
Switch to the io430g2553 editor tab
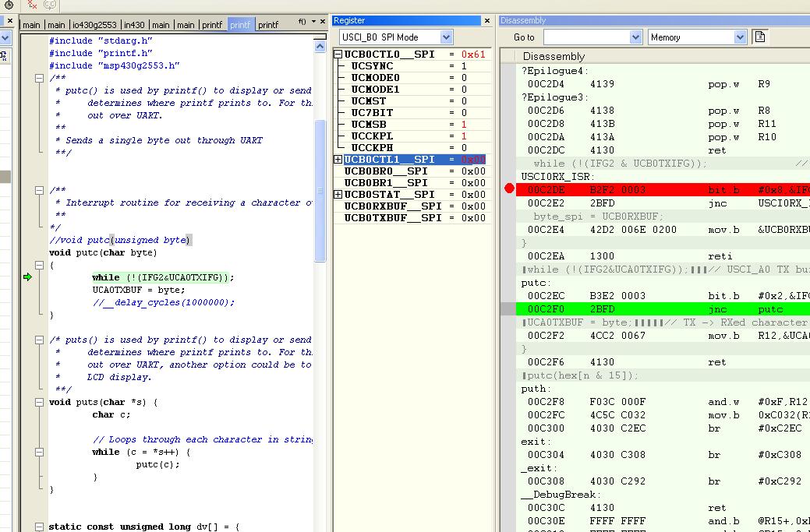[x=96, y=25]
